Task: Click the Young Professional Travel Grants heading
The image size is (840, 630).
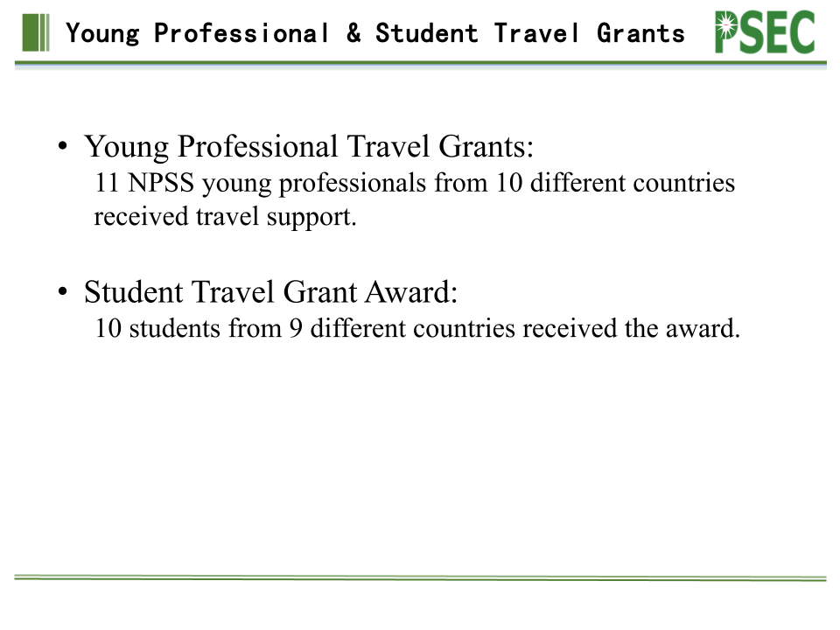Action: (x=309, y=146)
